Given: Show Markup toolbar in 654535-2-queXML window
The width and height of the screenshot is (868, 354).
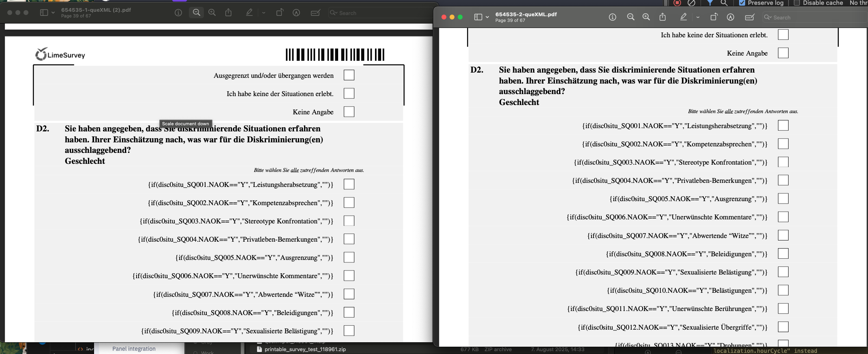Looking at the screenshot, I should point(731,17).
